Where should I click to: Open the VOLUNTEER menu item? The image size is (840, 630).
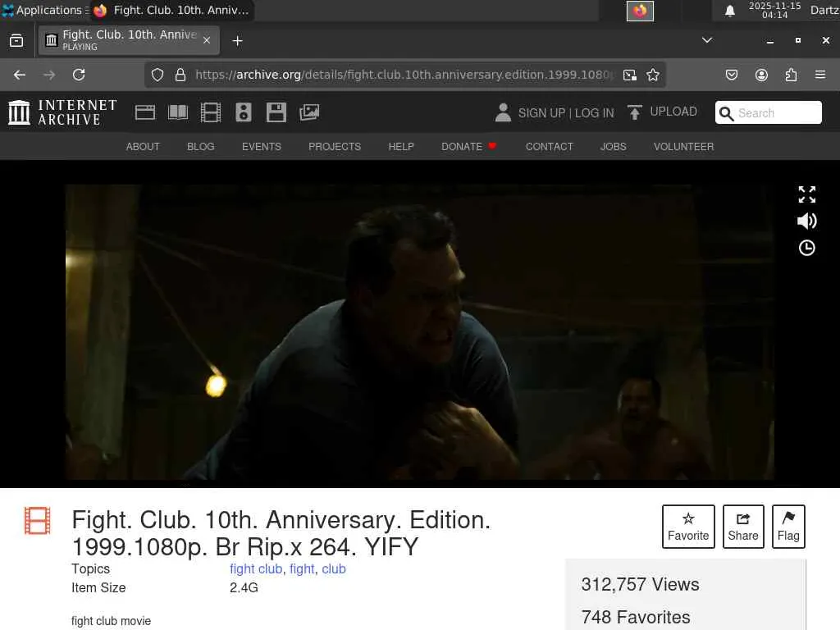click(683, 147)
